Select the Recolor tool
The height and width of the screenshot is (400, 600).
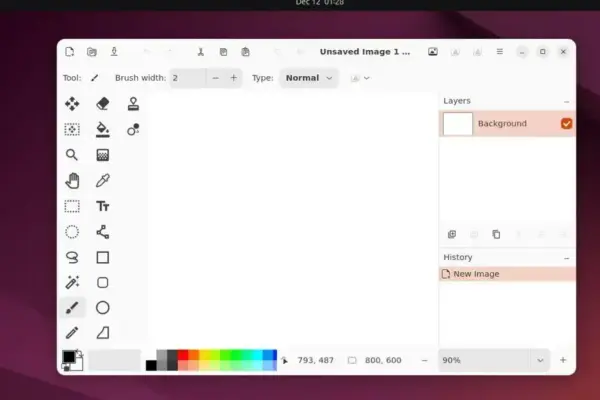click(133, 129)
